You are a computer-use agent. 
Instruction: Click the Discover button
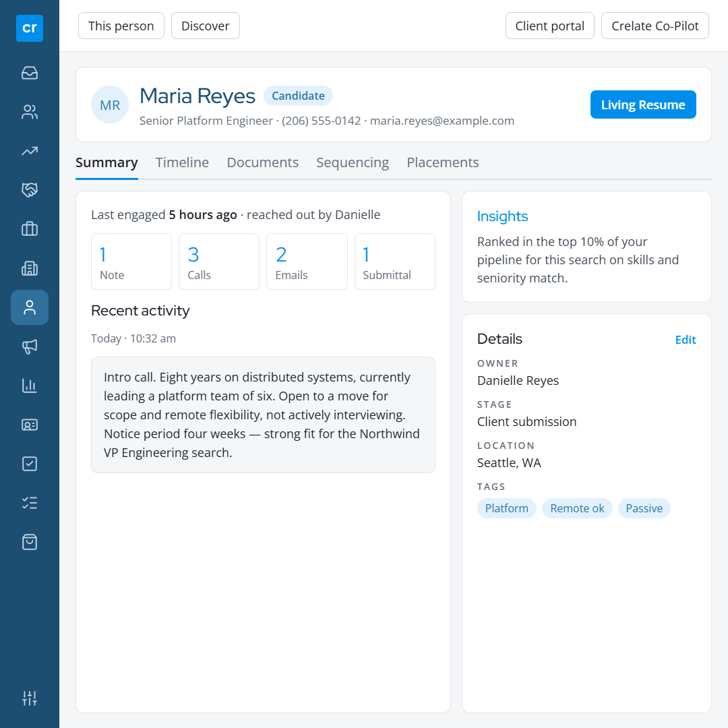coord(205,26)
